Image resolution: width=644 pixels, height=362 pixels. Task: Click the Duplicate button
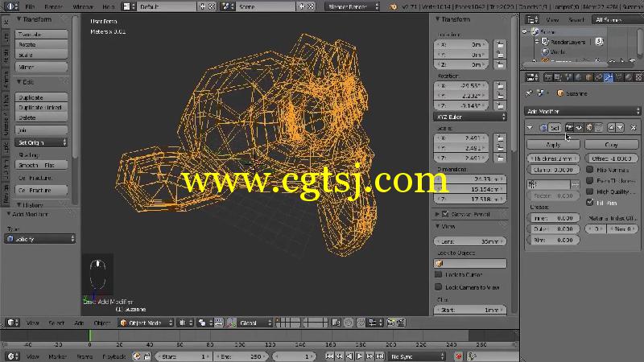(x=42, y=97)
